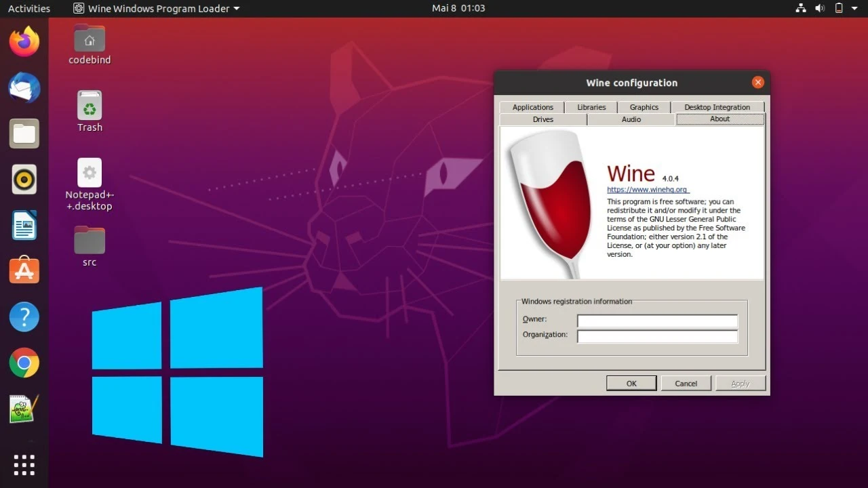The height and width of the screenshot is (488, 868).
Task: Confirm settings with the OK button
Action: (631, 382)
